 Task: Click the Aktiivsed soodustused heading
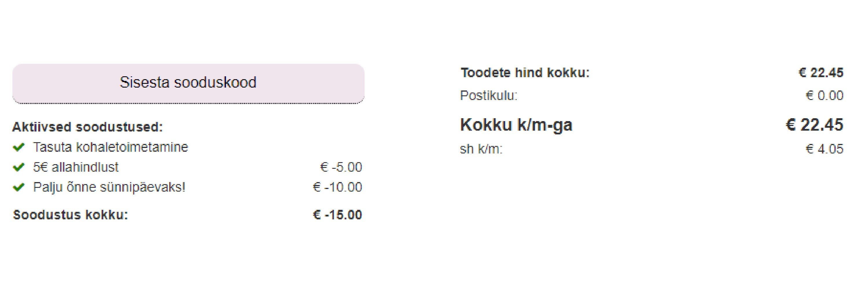click(x=88, y=127)
